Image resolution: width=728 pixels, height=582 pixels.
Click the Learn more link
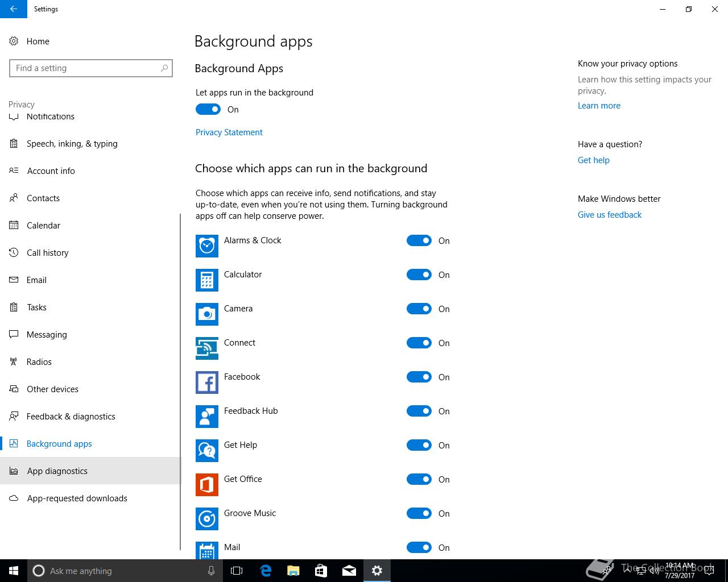[599, 106]
